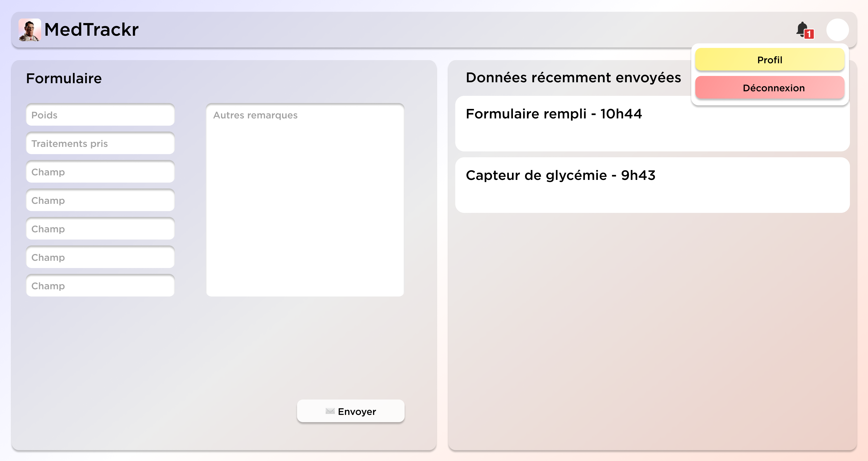Click into the Traitements pris field
The height and width of the screenshot is (461, 868).
coord(100,143)
